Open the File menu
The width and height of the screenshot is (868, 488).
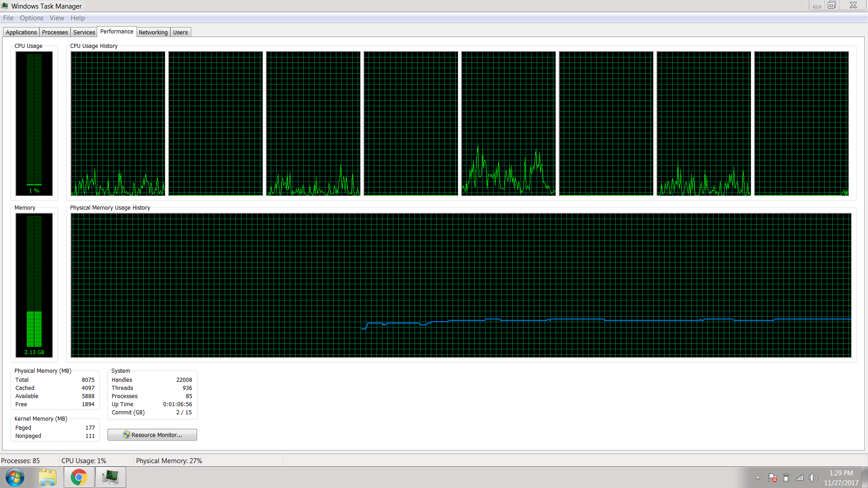pos(8,18)
